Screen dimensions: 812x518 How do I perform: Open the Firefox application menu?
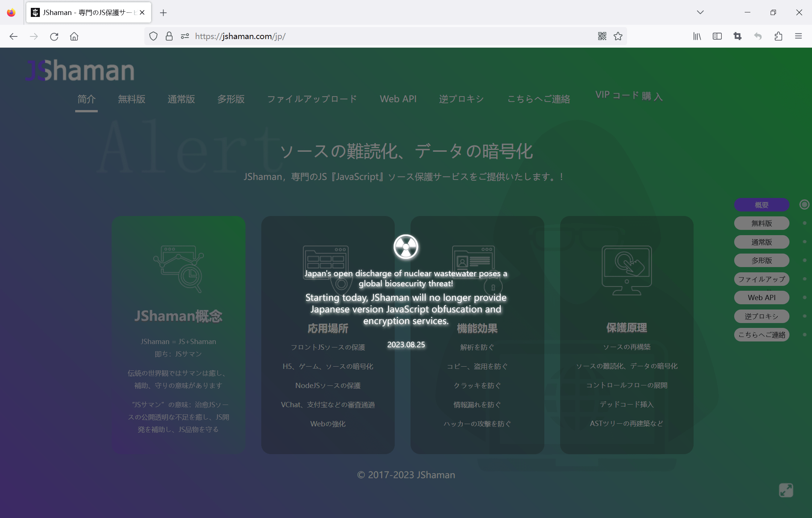(x=798, y=36)
